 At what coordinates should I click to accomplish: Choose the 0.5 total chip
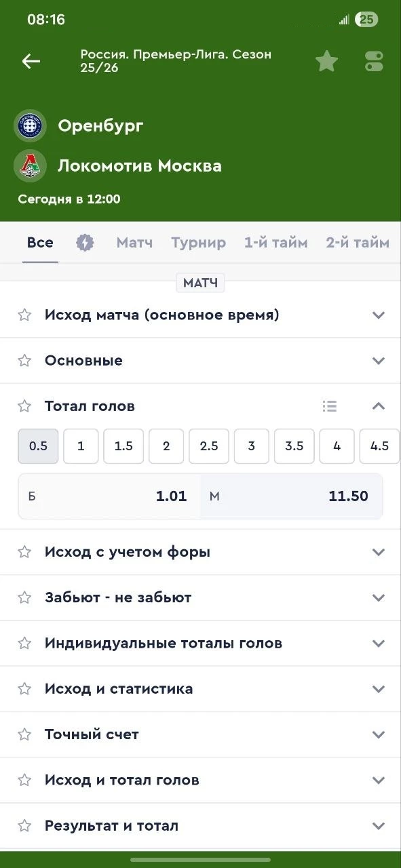coord(38,446)
